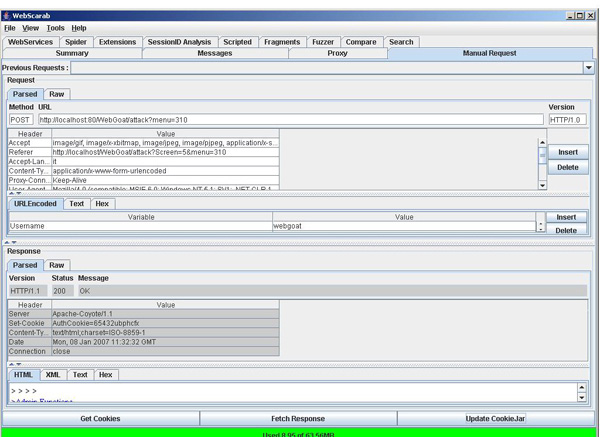Click request headers scrollbar up arrow
This screenshot has width=600, height=437.
pyautogui.click(x=543, y=143)
